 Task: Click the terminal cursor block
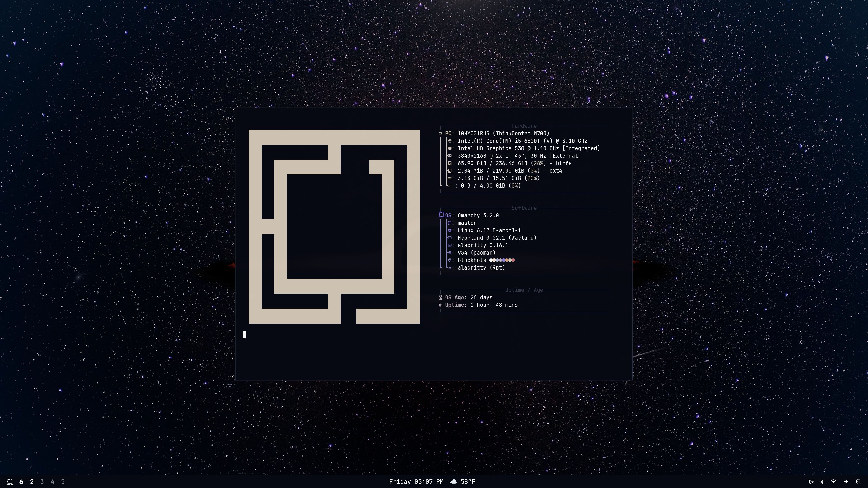(244, 334)
